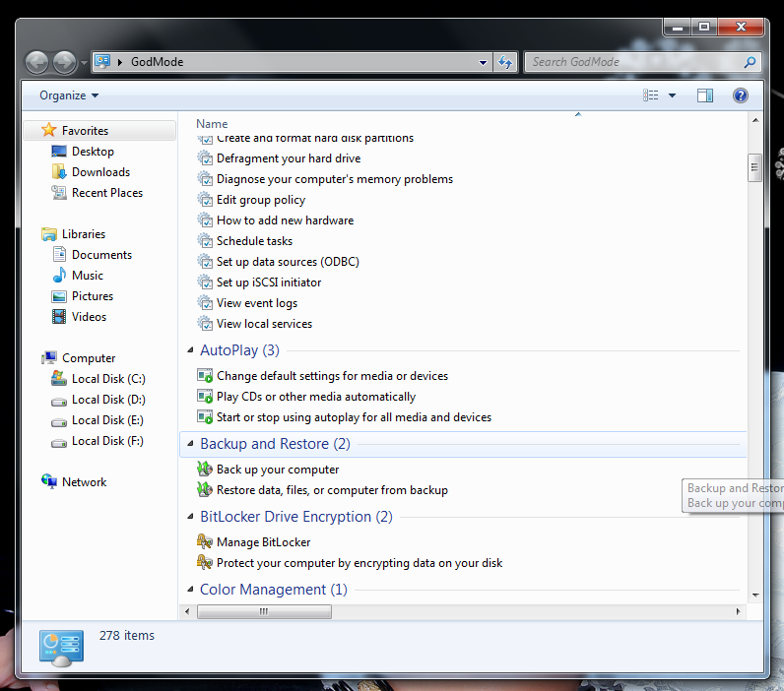Open Local Disk (C:)
The width and height of the screenshot is (784, 691).
pos(108,379)
